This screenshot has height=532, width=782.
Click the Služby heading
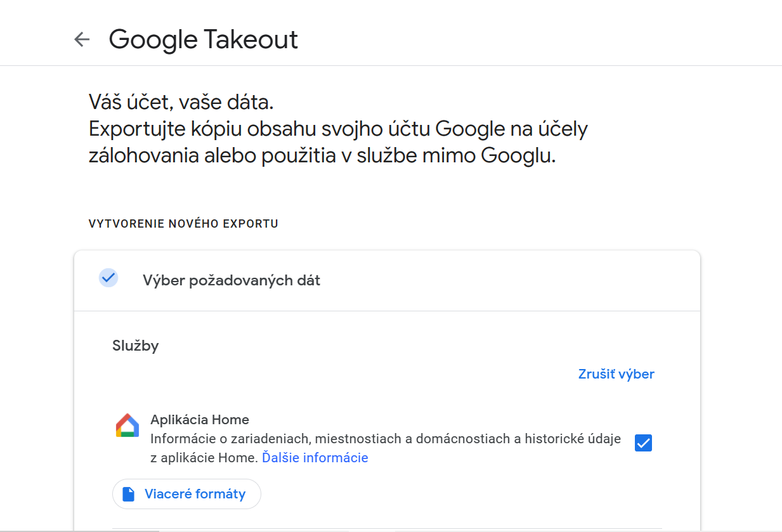pos(136,346)
